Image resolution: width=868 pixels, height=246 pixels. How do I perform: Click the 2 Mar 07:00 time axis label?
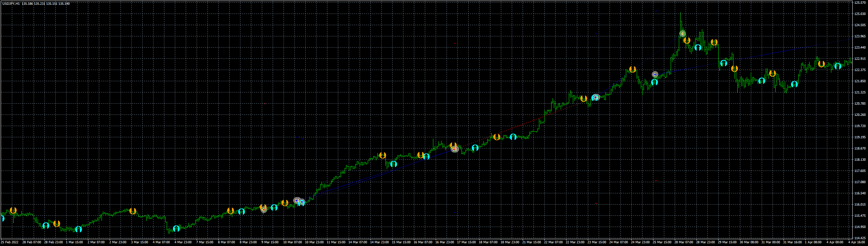[96, 242]
